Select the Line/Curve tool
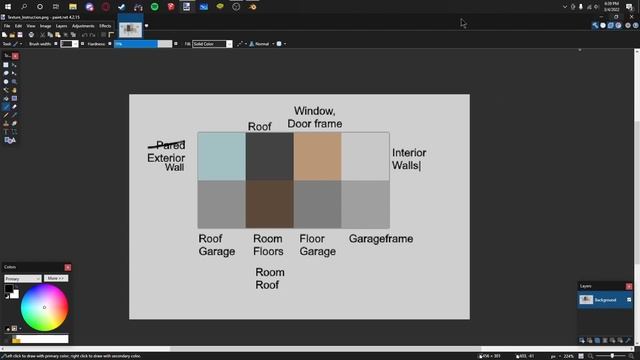Screen dimensions: 640x360 tap(14, 132)
